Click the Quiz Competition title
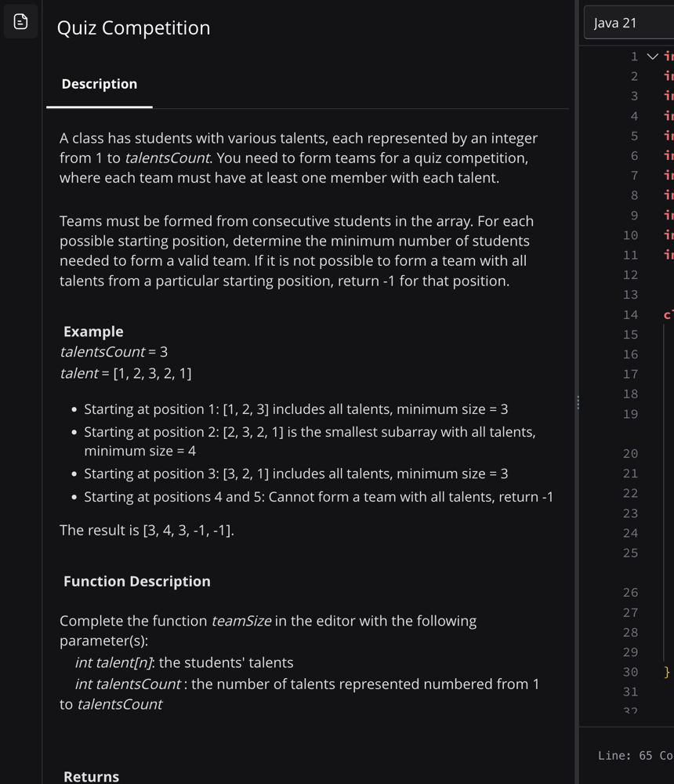The image size is (674, 784). point(134,27)
